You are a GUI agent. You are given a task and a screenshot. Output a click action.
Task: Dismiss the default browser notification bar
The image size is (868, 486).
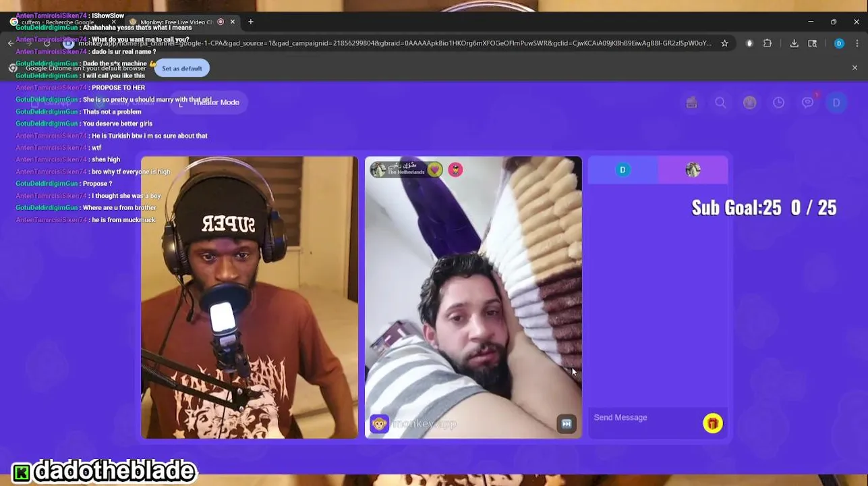coord(855,68)
